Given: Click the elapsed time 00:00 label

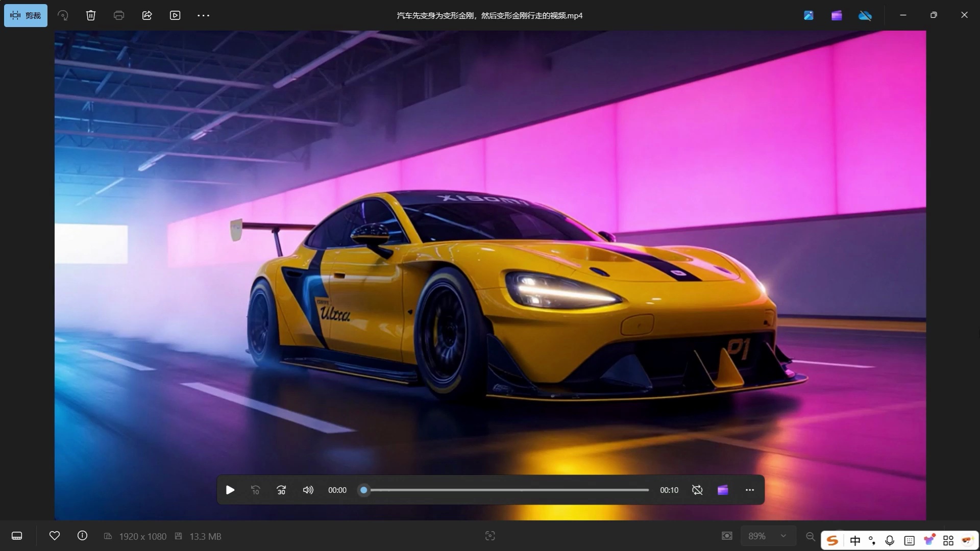Looking at the screenshot, I should (x=337, y=490).
